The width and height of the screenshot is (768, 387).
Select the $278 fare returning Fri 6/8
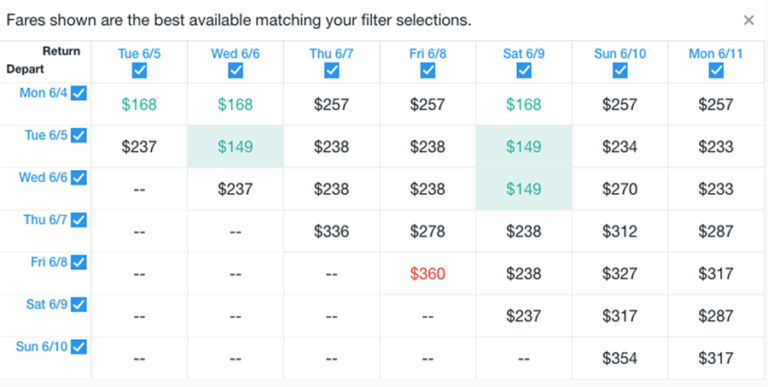[428, 231]
